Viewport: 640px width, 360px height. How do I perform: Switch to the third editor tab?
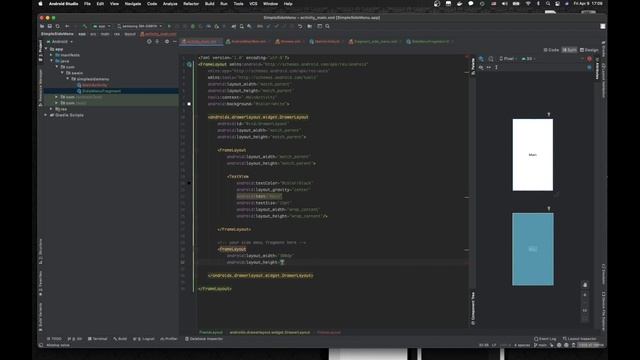click(x=290, y=42)
